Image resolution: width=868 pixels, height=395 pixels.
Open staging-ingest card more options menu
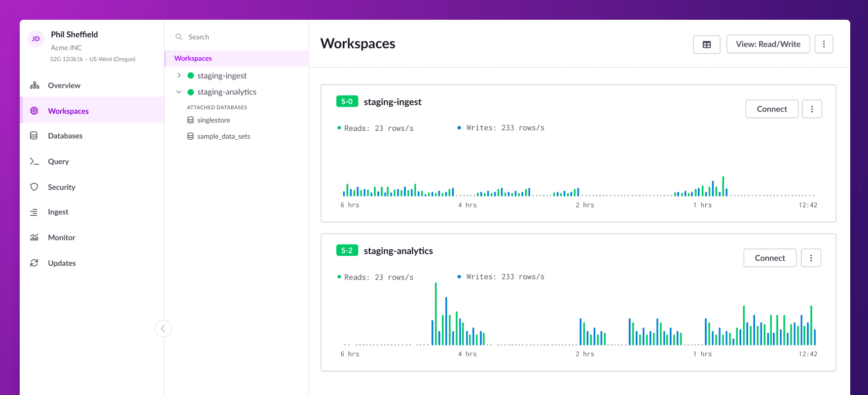(812, 109)
